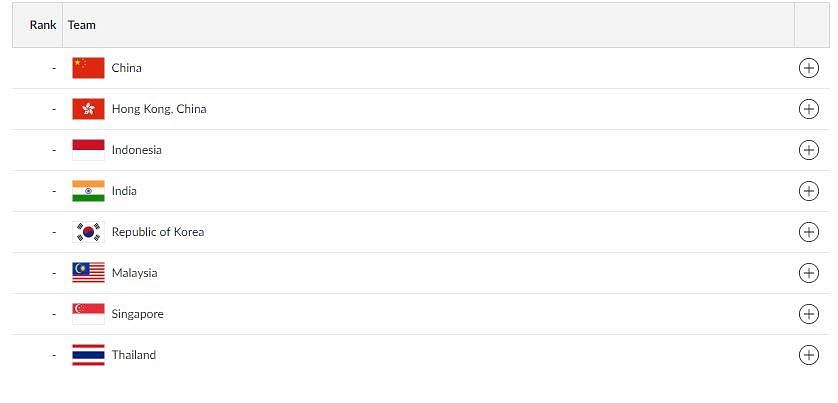Expand the China row plus icon

click(809, 68)
